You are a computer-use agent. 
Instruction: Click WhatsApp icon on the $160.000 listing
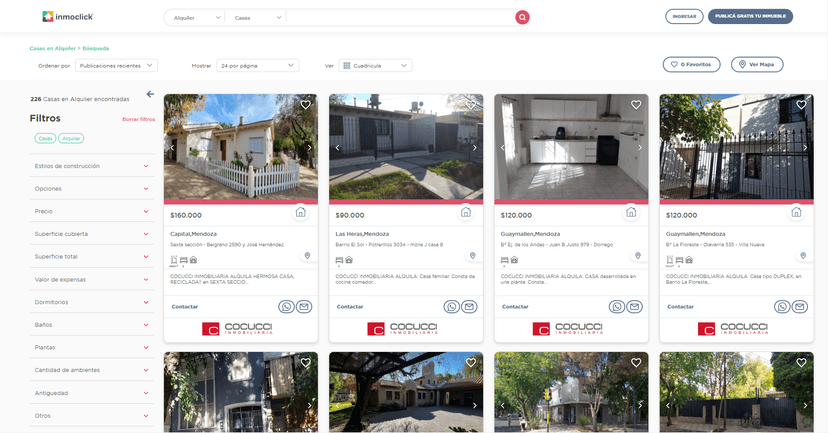click(x=287, y=306)
